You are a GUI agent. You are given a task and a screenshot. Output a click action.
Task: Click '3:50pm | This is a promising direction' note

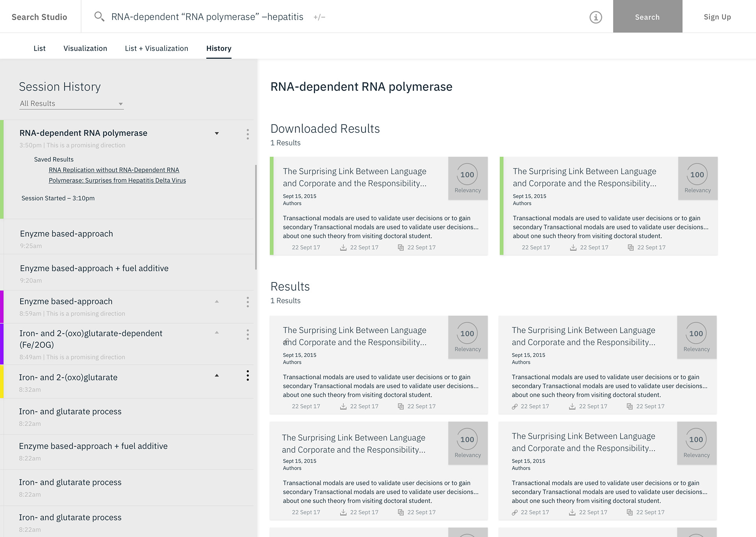tap(72, 145)
